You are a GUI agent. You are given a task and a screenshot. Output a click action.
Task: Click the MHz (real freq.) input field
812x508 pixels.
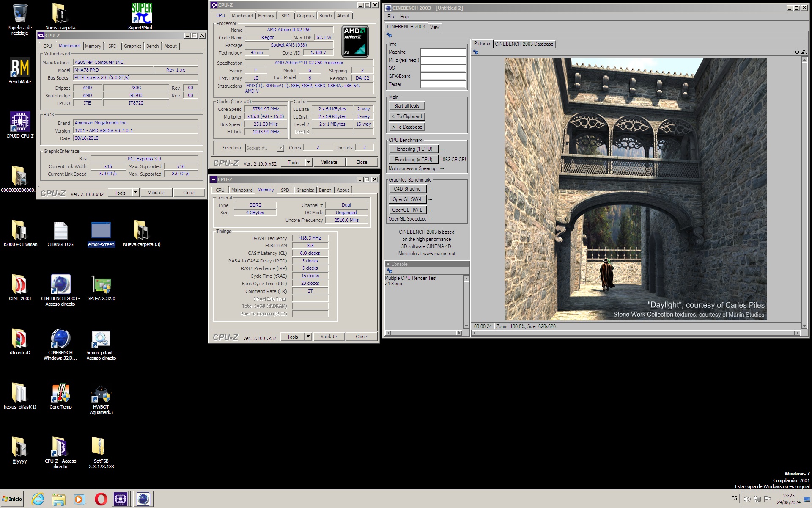[x=443, y=60]
